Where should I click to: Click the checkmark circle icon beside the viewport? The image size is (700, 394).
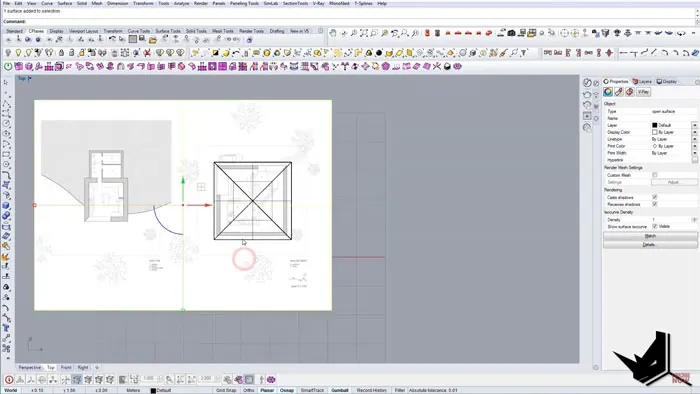click(587, 83)
